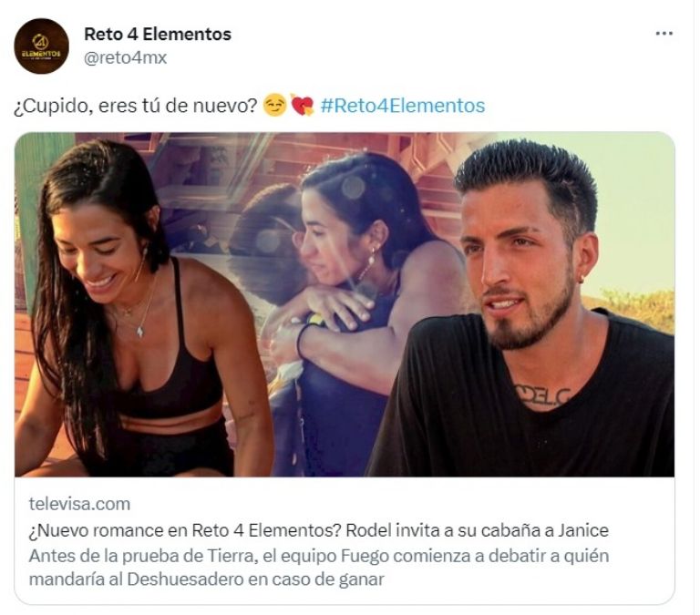Click the "Antes de la prueba de Tierra" description
Viewport: 700px width, 615px height.
click(x=319, y=568)
